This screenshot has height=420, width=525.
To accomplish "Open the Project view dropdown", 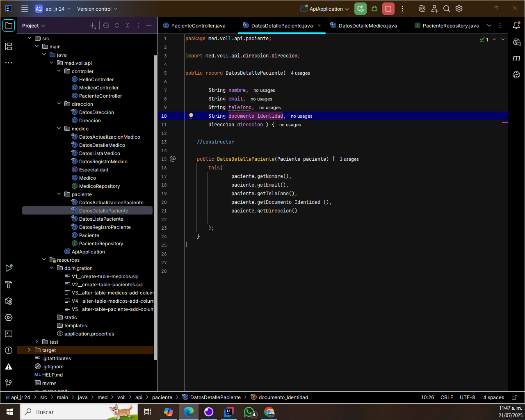I will click(33, 25).
